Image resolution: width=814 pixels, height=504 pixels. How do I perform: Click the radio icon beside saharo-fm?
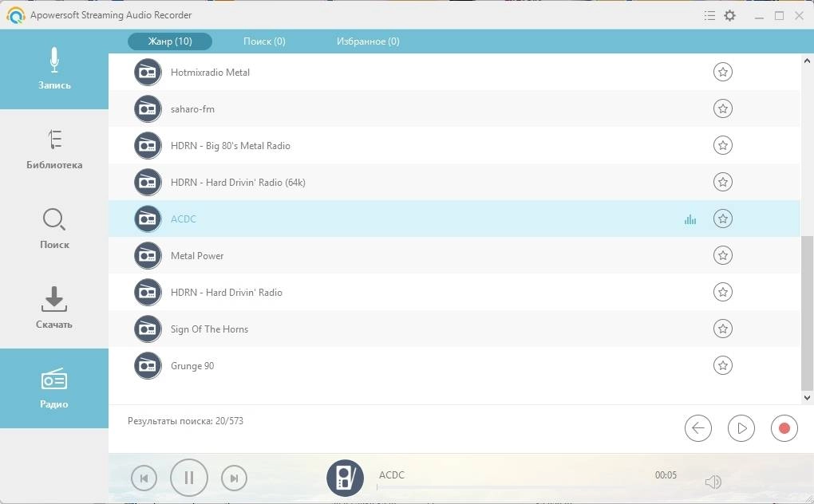(148, 109)
